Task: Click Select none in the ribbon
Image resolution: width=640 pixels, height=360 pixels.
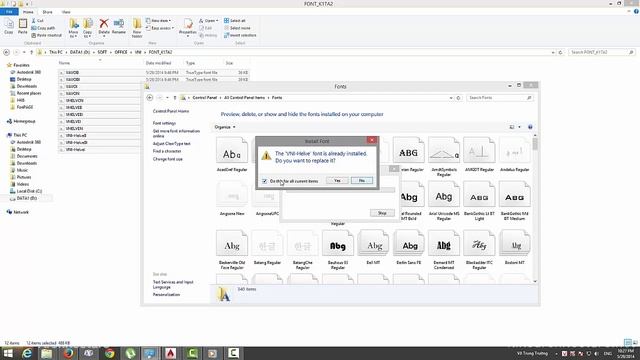Action: (237, 28)
